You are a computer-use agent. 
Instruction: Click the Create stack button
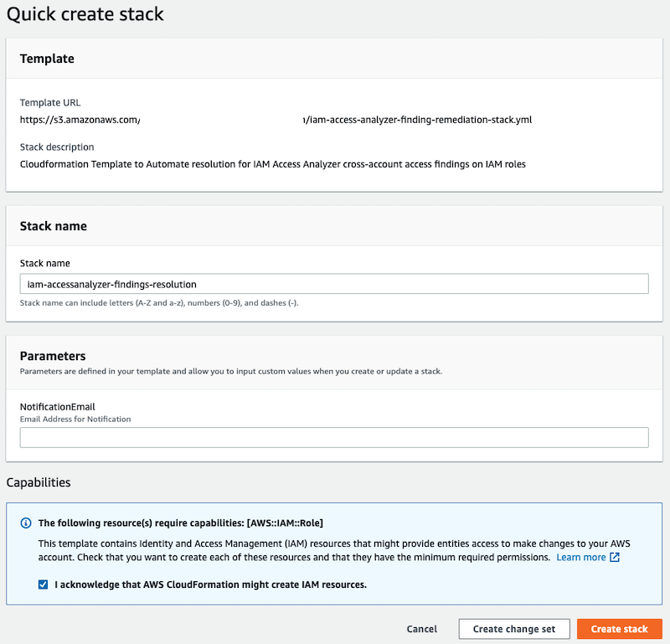pos(620,628)
